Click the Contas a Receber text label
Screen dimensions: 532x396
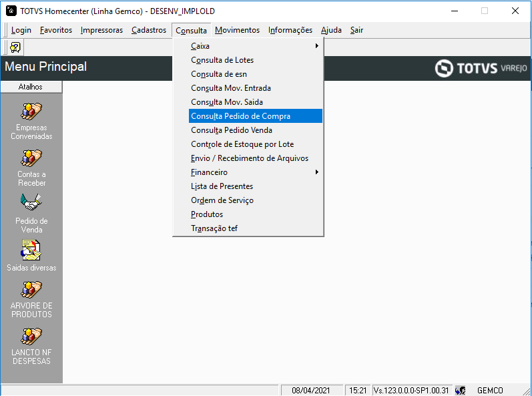(x=31, y=178)
